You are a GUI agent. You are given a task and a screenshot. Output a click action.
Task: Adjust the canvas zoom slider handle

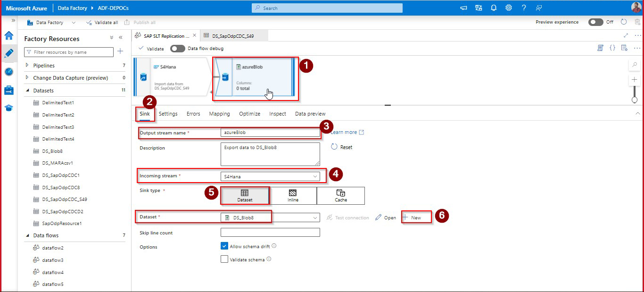pyautogui.click(x=635, y=100)
